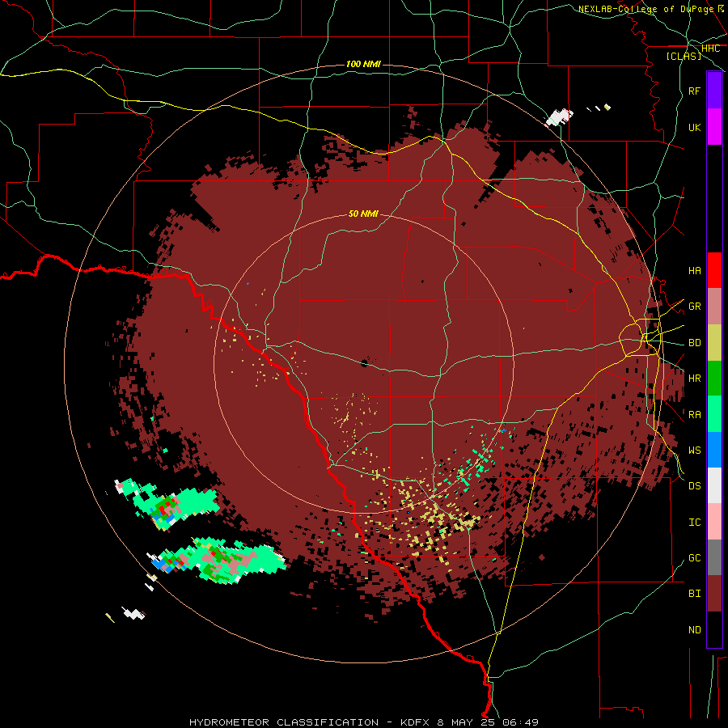
Task: Select the BD yellow legend swatch
Action: pos(714,343)
